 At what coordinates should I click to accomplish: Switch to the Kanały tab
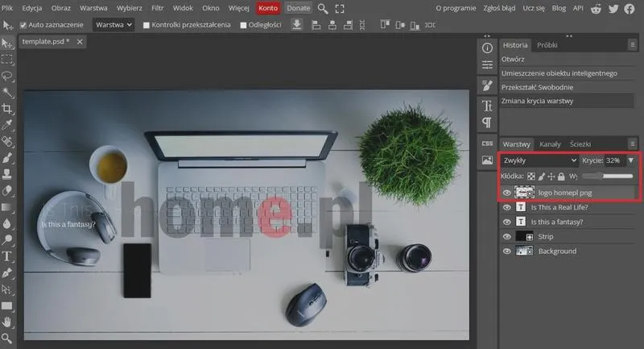550,144
